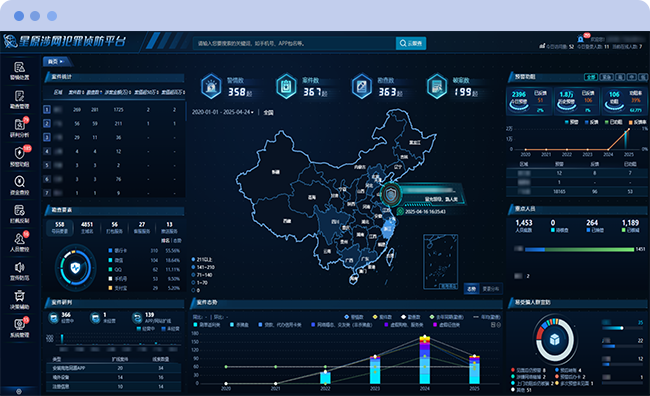Click the blue-green bar ending at 1451
The image size is (650, 396).
click(580, 249)
